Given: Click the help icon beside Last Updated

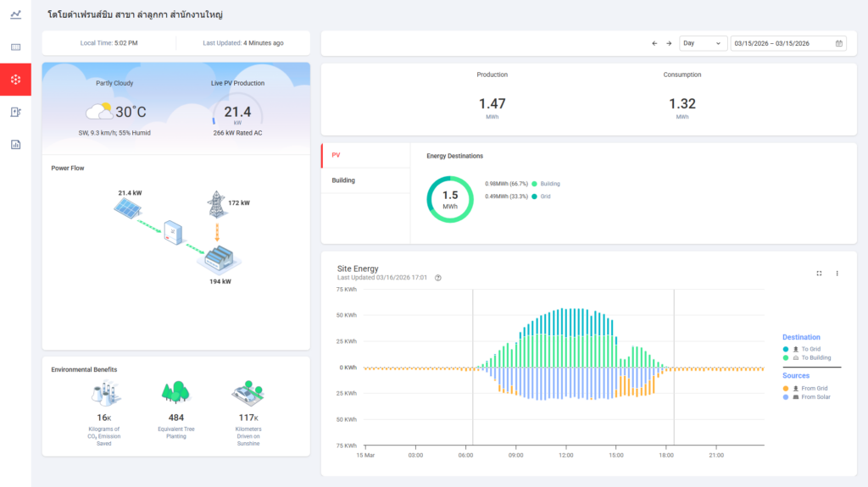Looking at the screenshot, I should (x=438, y=278).
